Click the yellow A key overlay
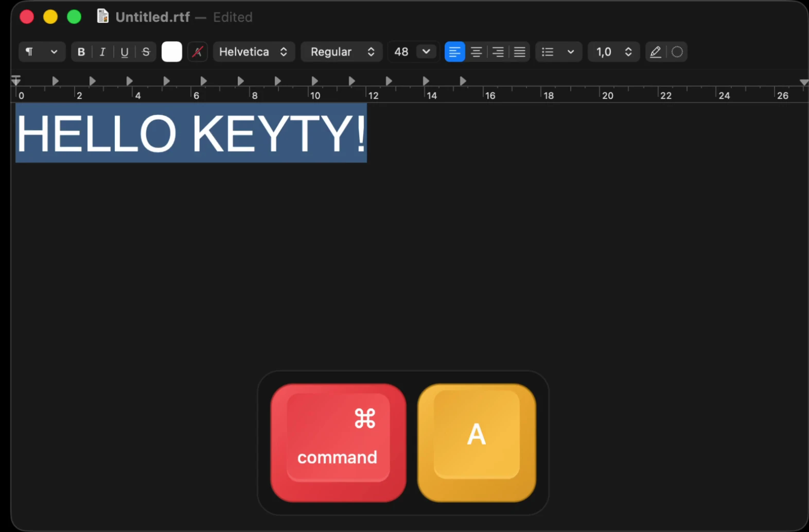The width and height of the screenshot is (809, 532). point(477,443)
